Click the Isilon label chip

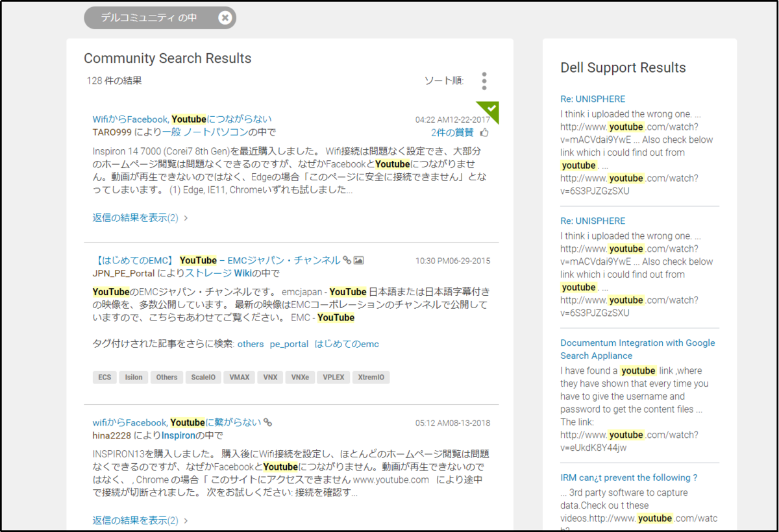[134, 378]
